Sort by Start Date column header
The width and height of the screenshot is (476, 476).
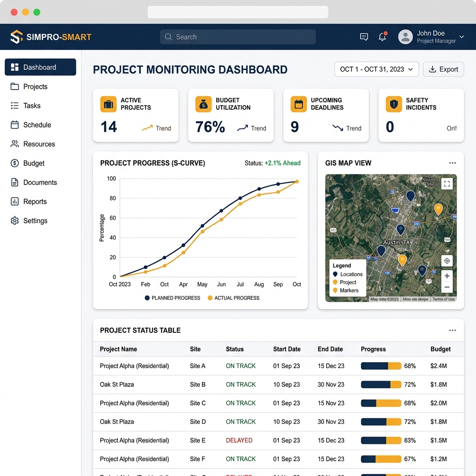coord(286,349)
